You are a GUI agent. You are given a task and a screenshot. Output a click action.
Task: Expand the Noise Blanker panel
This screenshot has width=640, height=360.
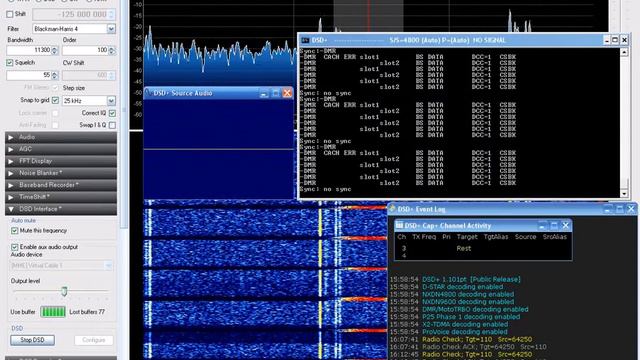[61, 173]
